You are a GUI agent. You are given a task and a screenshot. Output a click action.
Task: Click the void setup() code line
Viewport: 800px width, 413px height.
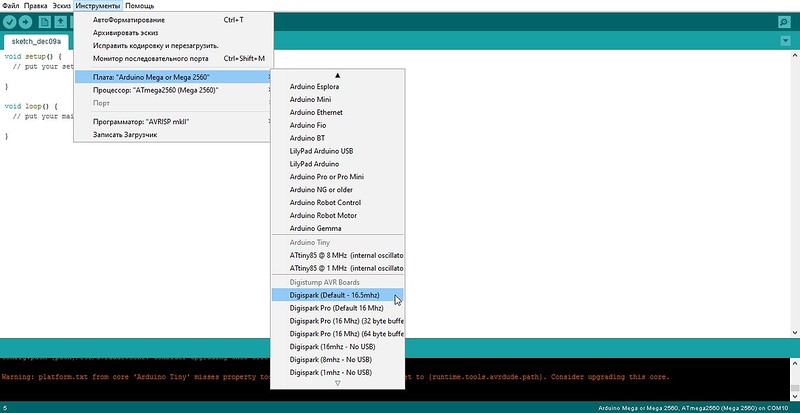[33, 57]
